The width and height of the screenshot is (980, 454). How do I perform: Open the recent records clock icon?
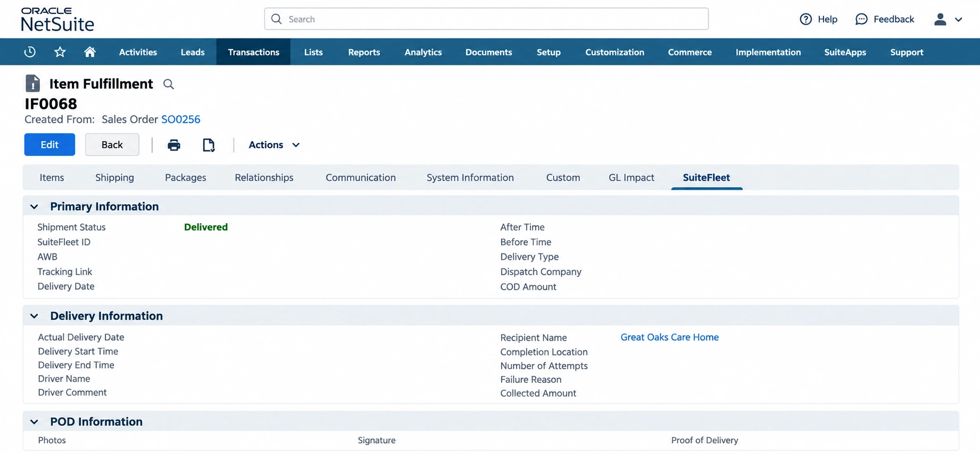click(30, 52)
